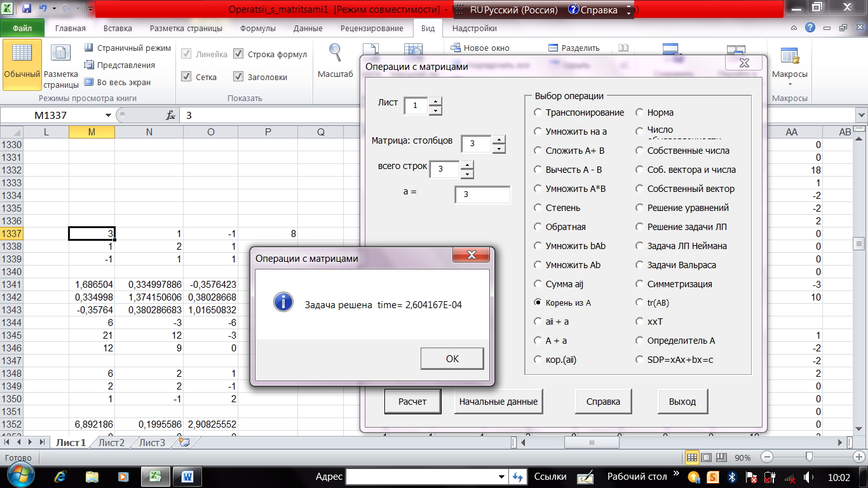Click the insert function fx icon
Screen dimensions: 868x488
(170, 116)
